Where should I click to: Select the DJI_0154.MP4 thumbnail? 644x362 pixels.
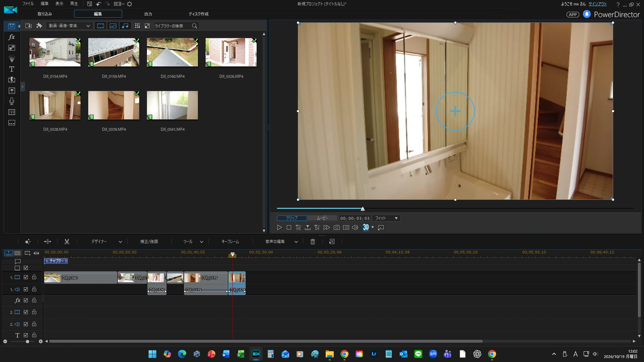(x=55, y=52)
